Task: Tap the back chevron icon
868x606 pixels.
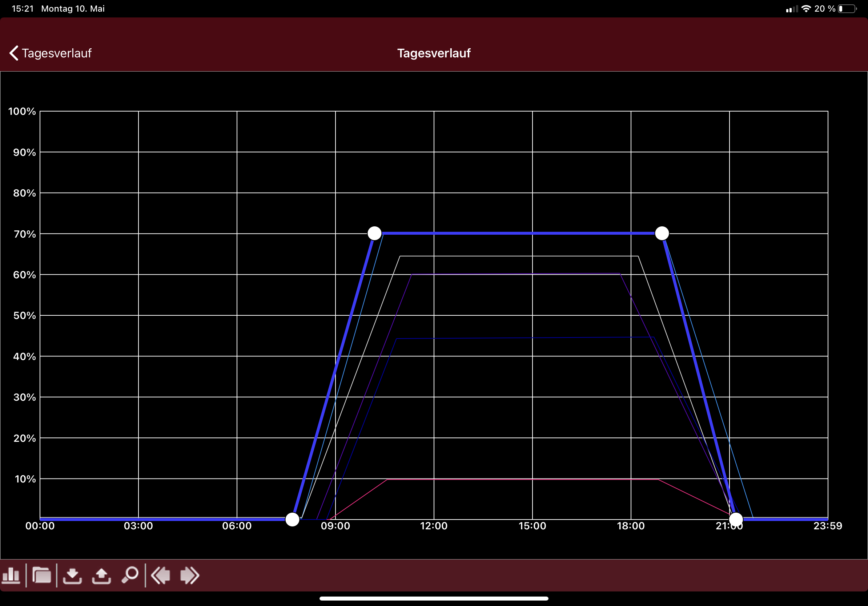Action: point(13,53)
